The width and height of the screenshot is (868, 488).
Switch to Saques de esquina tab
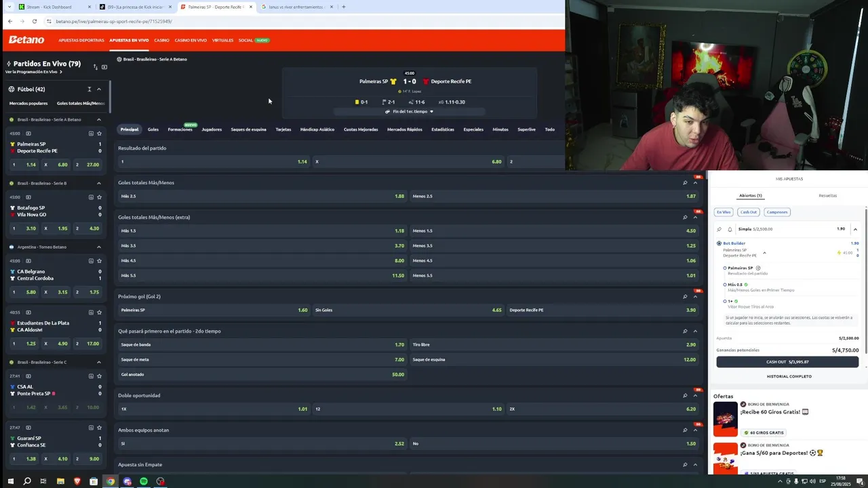coord(248,129)
